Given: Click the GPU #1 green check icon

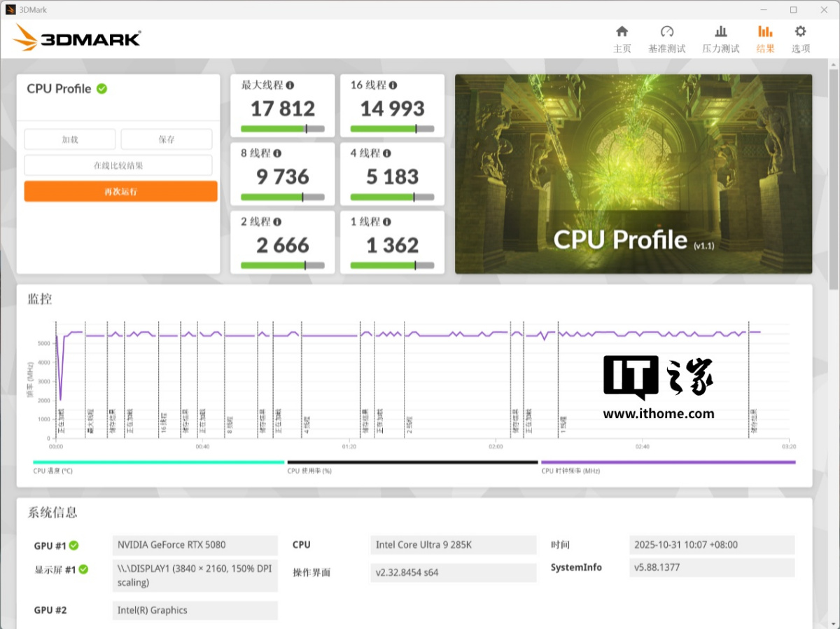Looking at the screenshot, I should (73, 546).
